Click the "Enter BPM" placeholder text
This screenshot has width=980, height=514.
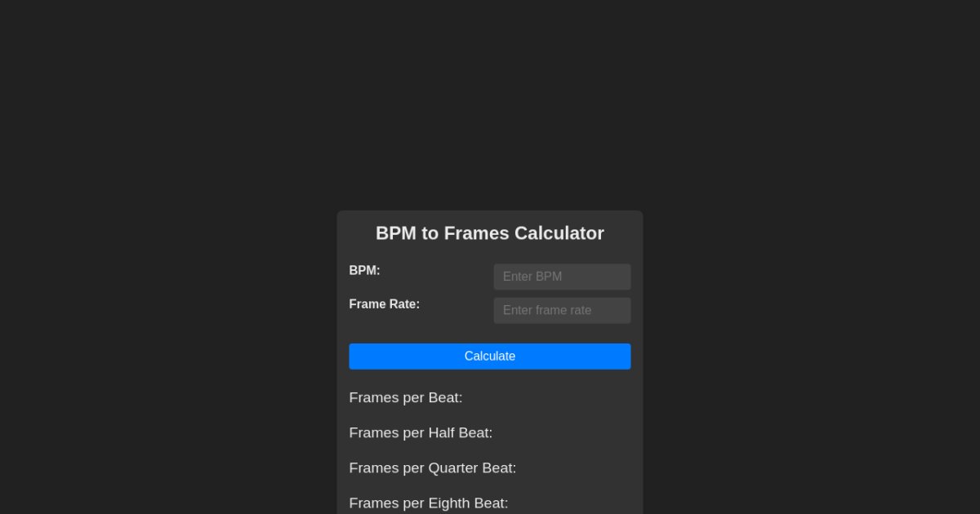pos(532,277)
